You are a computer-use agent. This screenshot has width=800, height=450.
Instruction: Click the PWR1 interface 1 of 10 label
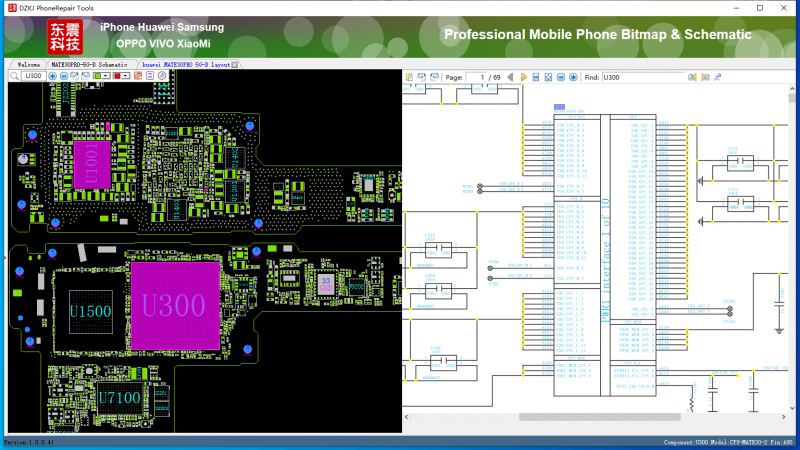[x=606, y=260]
